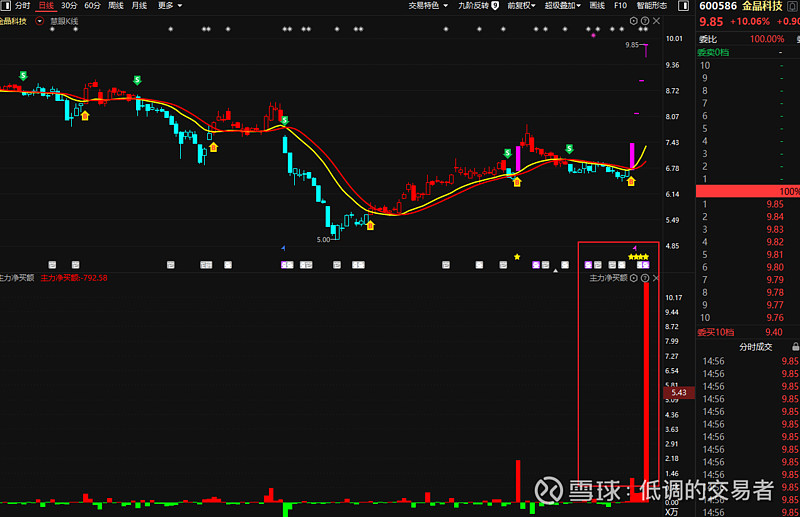Click the +10.06% change value
The width and height of the screenshot is (800, 517).
[749, 21]
